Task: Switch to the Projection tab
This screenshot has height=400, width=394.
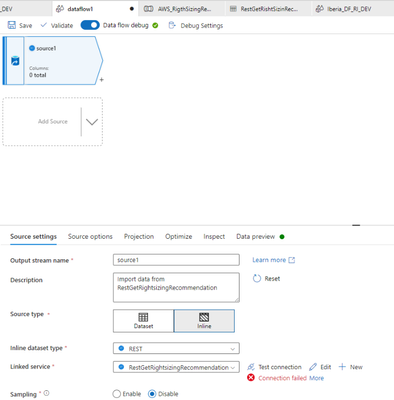Action: click(139, 237)
